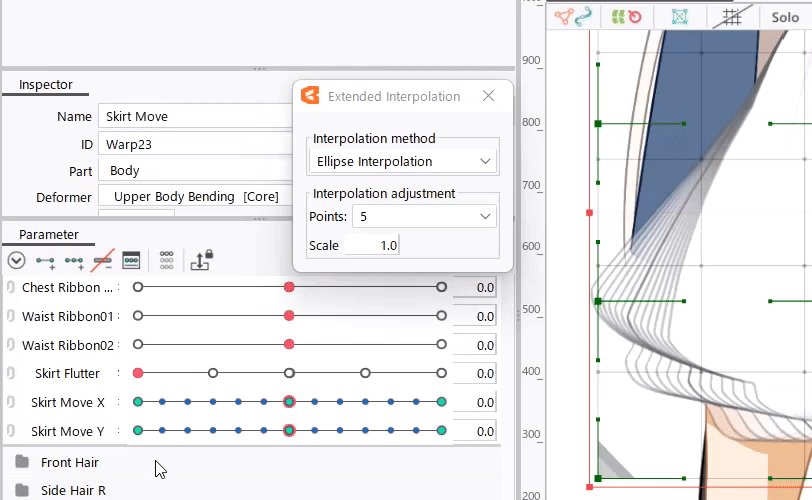This screenshot has width=812, height=500.
Task: Click the Skirt Move X link icon
Action: click(10, 402)
